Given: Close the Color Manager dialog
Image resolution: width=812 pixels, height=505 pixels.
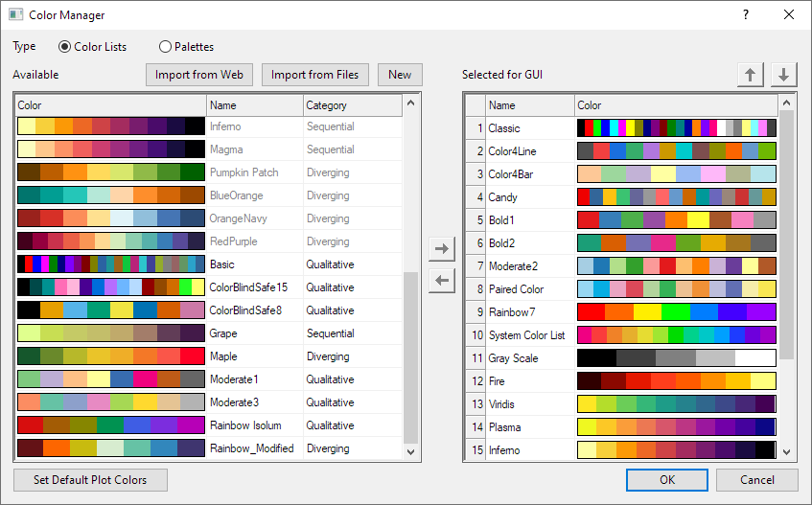Looking at the screenshot, I should pyautogui.click(x=789, y=14).
